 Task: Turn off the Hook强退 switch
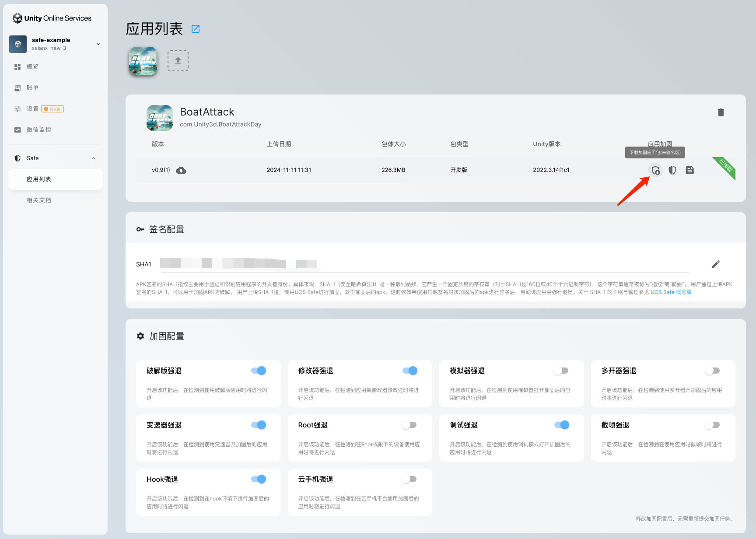click(259, 479)
